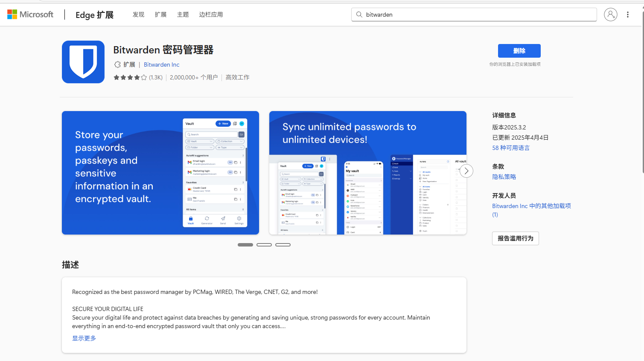Open the 主题 navigation item
The width and height of the screenshot is (644, 361).
(x=183, y=15)
